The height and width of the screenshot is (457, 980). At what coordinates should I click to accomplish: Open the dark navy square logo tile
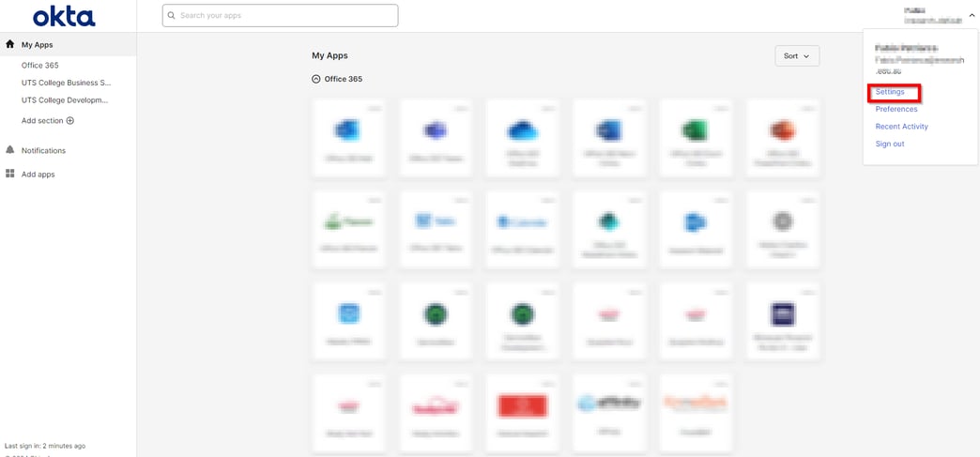783,321
